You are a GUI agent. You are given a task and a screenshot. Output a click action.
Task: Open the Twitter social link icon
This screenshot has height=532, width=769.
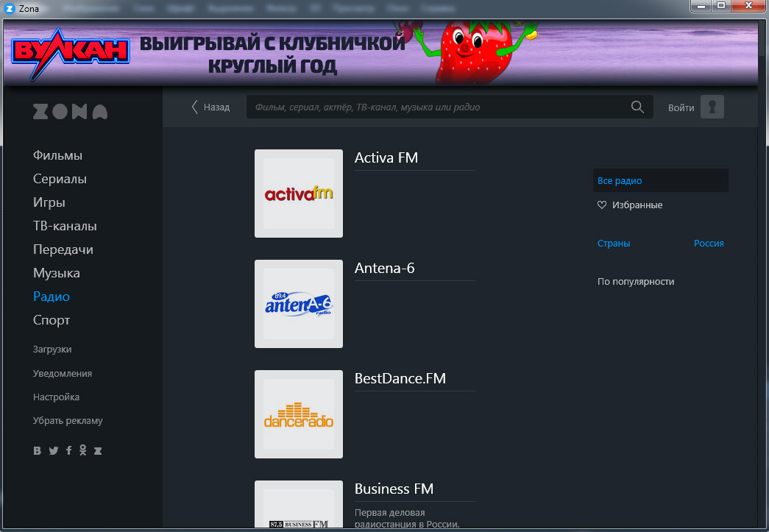point(54,450)
